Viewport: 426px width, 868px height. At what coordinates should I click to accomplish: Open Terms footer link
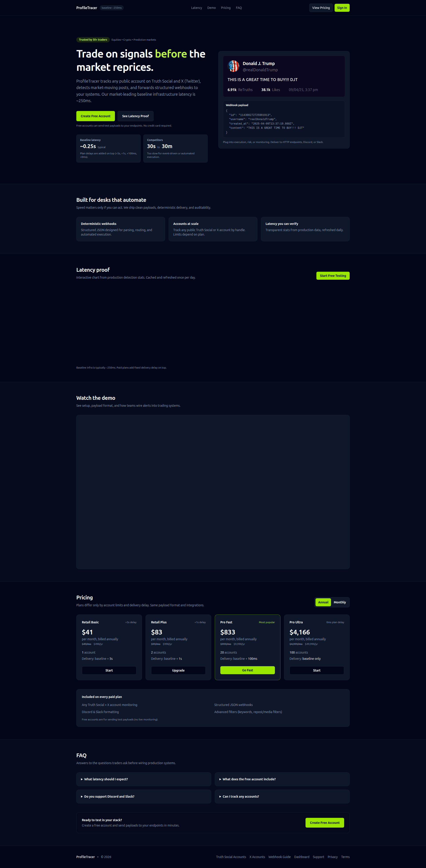[x=345, y=857]
